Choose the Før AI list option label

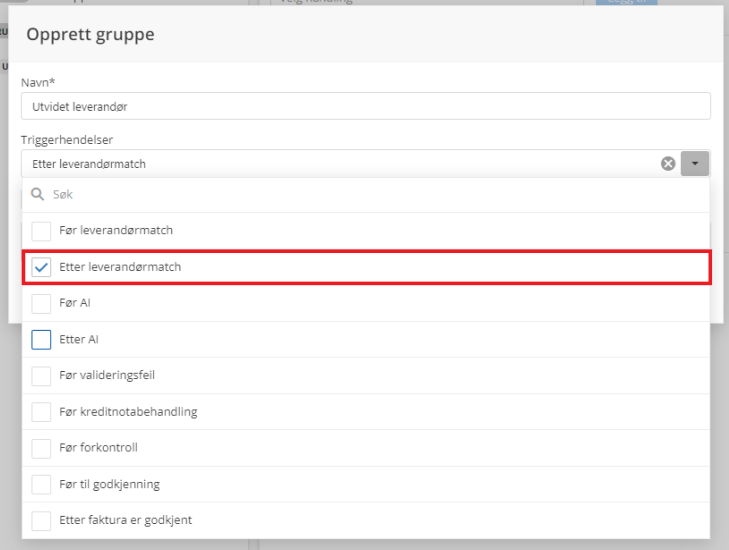(75, 303)
